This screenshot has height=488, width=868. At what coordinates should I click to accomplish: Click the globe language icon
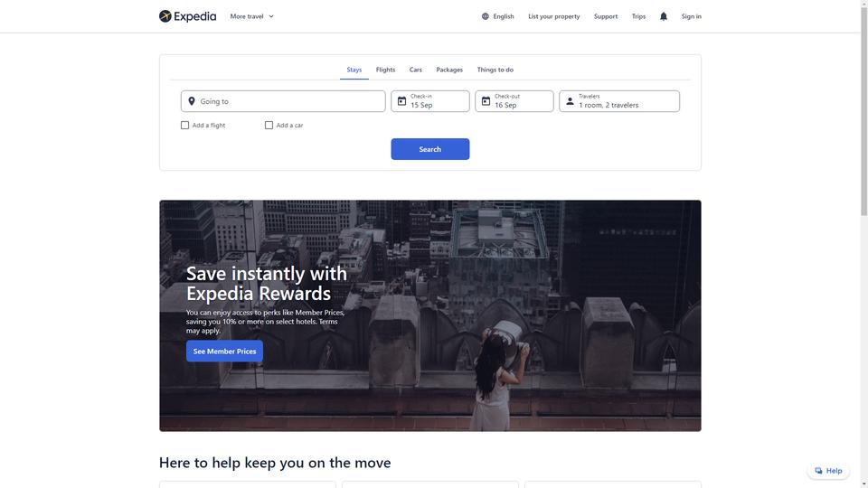pyautogui.click(x=485, y=16)
